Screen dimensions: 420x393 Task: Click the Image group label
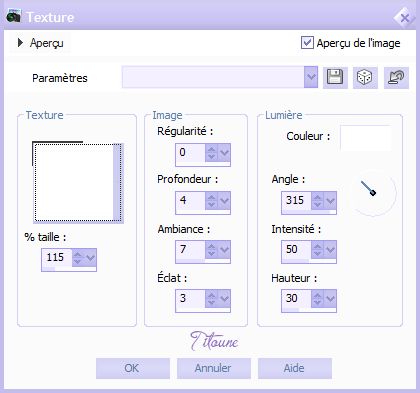[167, 115]
